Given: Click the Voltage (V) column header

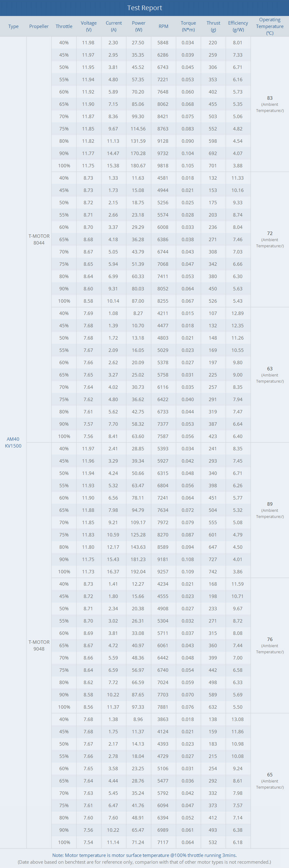Looking at the screenshot, I should [89, 26].
